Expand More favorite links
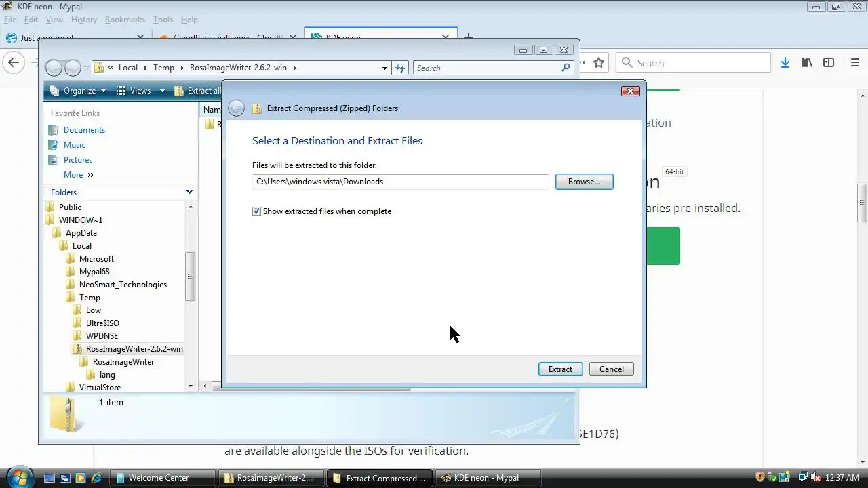868x488 pixels. 78,175
